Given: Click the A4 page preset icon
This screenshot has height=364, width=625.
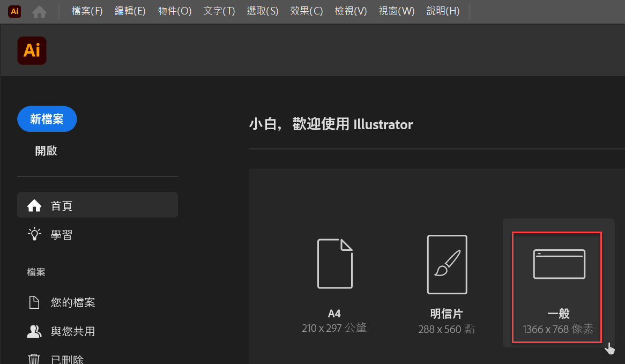Looking at the screenshot, I should (x=335, y=264).
